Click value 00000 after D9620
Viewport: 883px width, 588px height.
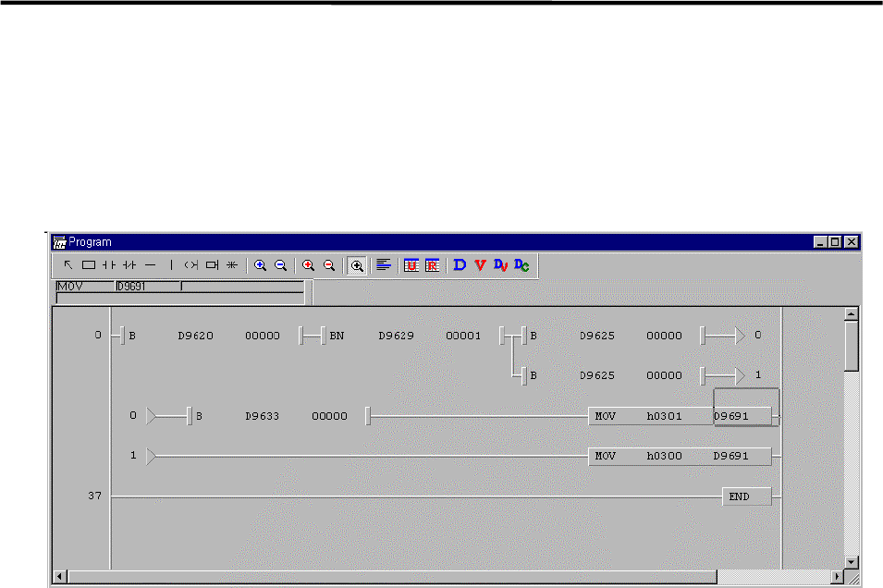click(x=262, y=336)
